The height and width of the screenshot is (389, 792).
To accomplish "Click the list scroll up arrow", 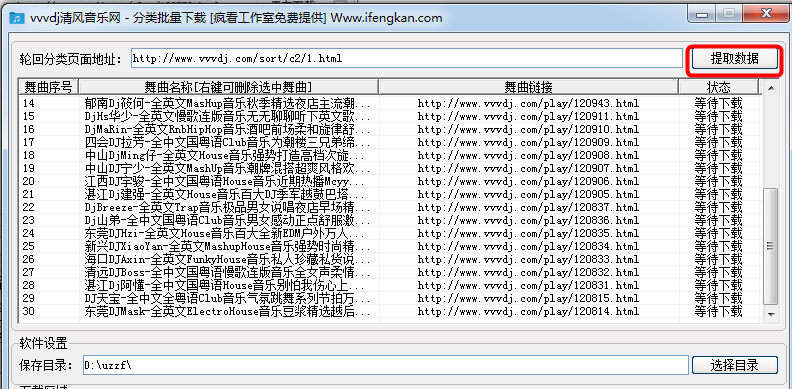I will pos(770,88).
